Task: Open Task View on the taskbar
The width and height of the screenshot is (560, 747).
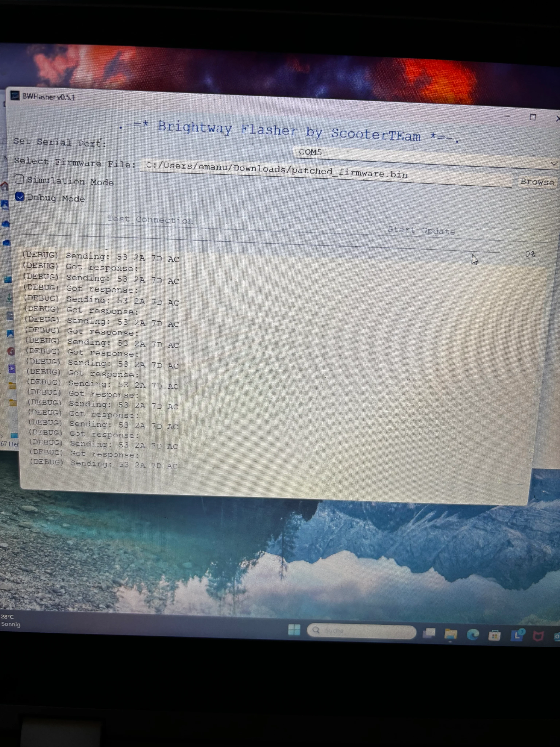Action: pyautogui.click(x=429, y=633)
